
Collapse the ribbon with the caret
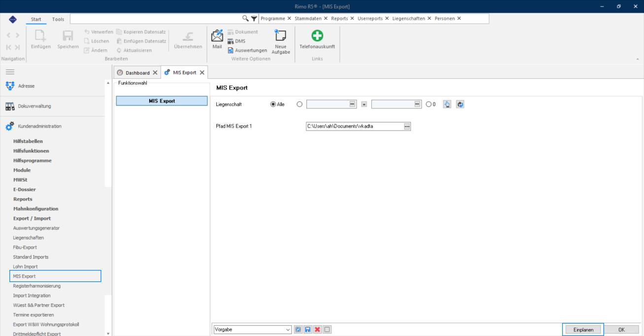[x=638, y=59]
